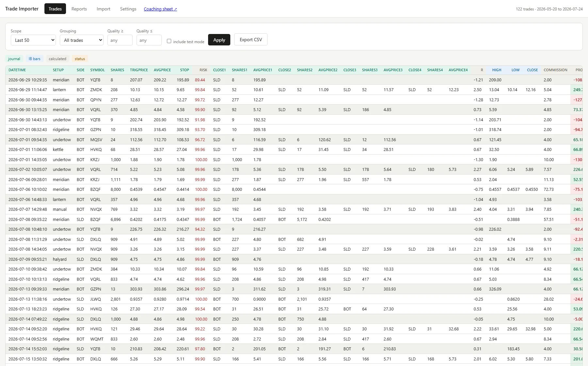Click the halyard setup cell

(59, 259)
